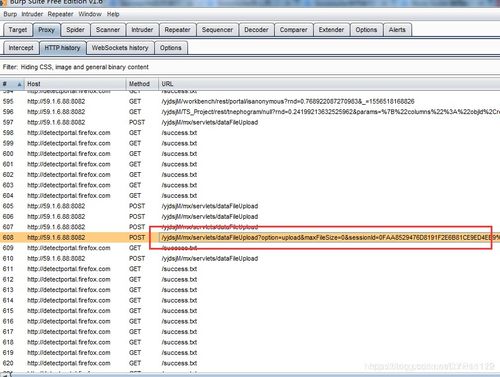Open the Repeater tool tab
Image resolution: width=500 pixels, height=377 pixels.
[177, 30]
